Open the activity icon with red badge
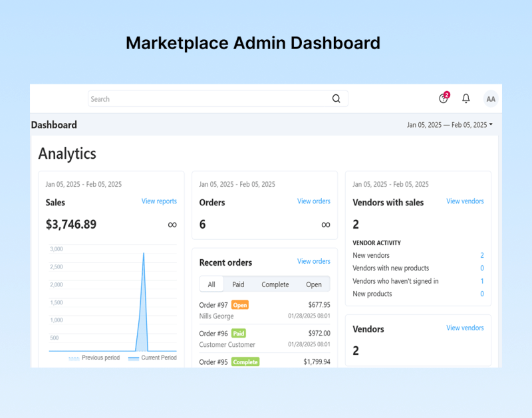This screenshot has width=532, height=418. coord(444,98)
